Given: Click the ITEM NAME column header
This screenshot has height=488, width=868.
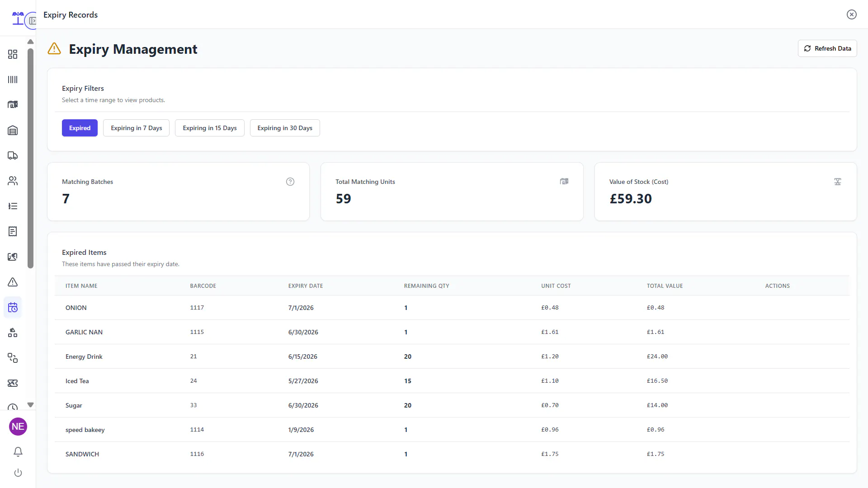Looking at the screenshot, I should coord(81,286).
